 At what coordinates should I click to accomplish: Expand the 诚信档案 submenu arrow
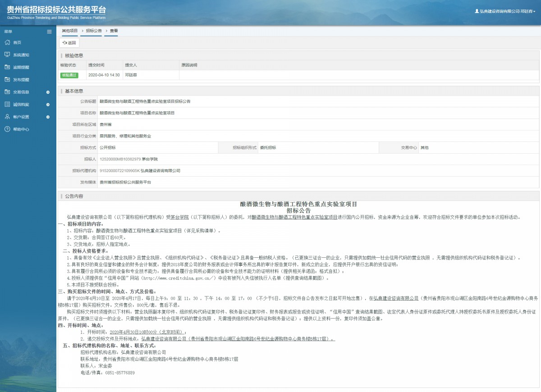tap(48, 105)
